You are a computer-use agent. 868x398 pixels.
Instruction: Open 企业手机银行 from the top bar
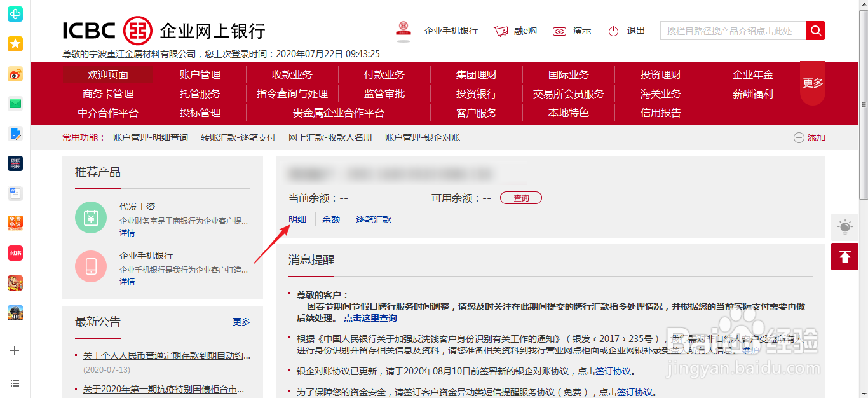(451, 31)
